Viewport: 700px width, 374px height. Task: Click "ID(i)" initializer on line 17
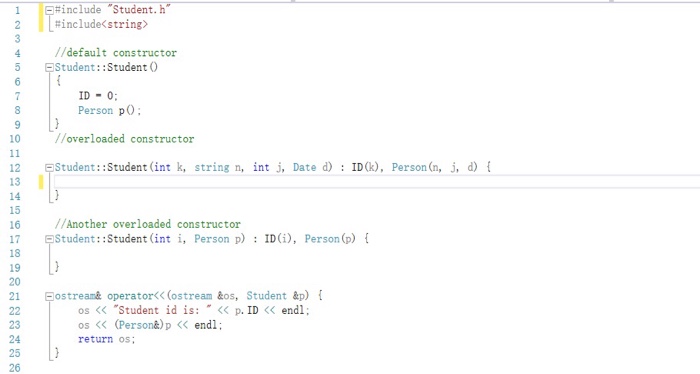[x=278, y=239]
